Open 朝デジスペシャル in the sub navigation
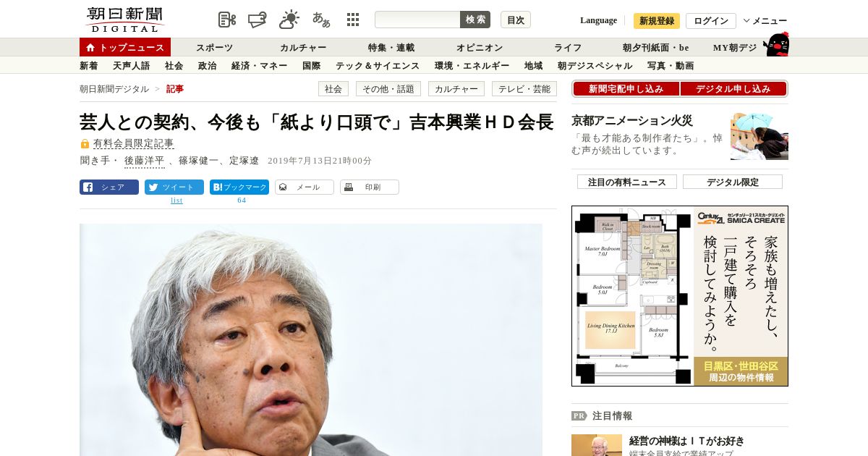 coord(595,66)
